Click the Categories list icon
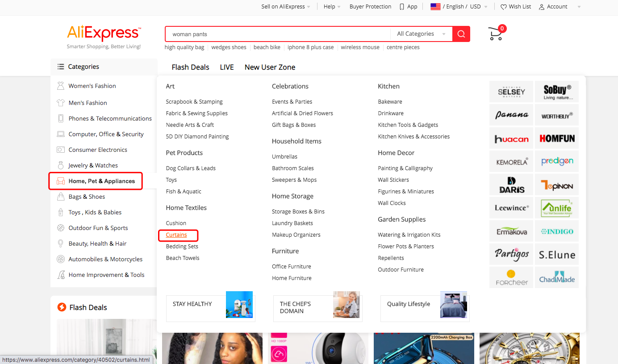This screenshot has height=364, width=618. [x=60, y=66]
